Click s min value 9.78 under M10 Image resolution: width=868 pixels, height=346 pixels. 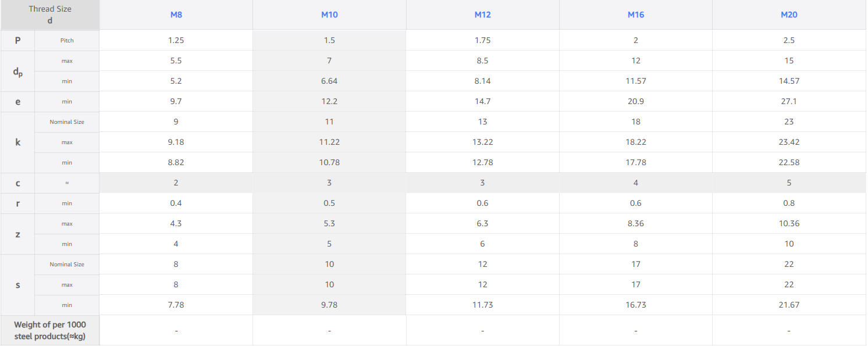click(x=329, y=305)
